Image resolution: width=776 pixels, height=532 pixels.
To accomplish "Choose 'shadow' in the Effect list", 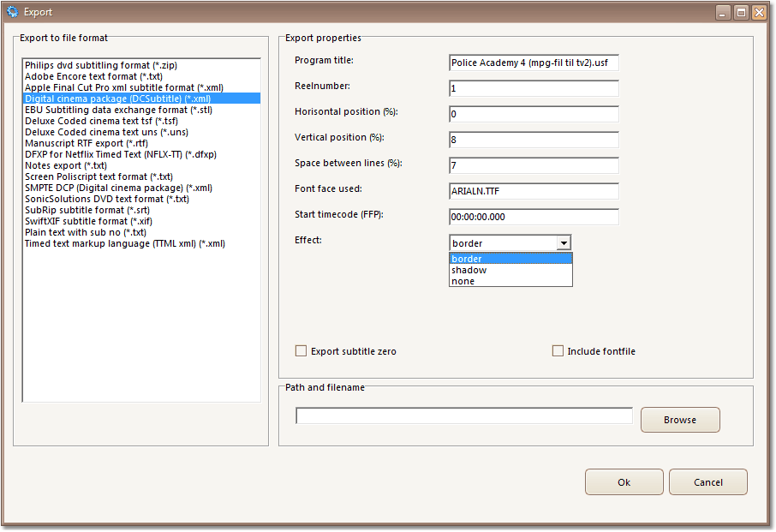I will click(510, 270).
